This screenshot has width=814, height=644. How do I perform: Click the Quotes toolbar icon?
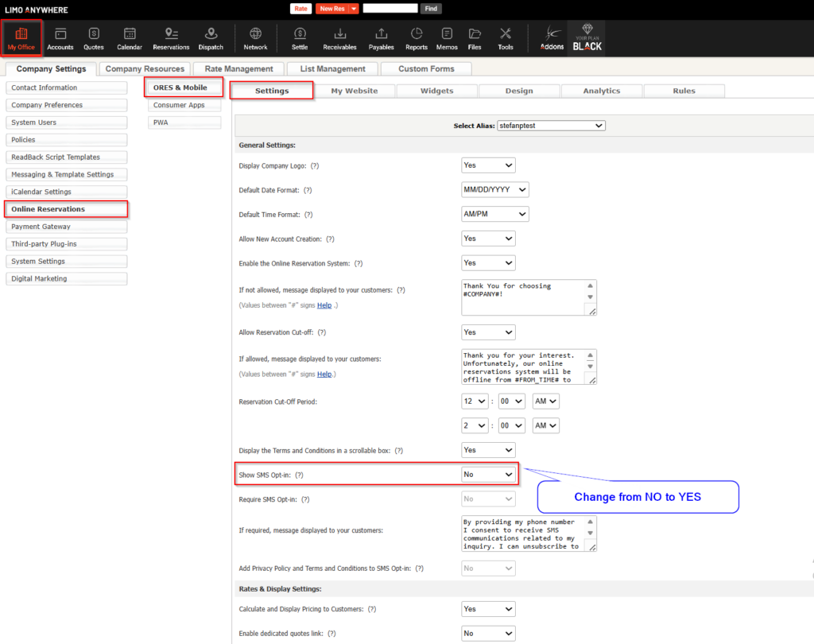pos(94,38)
